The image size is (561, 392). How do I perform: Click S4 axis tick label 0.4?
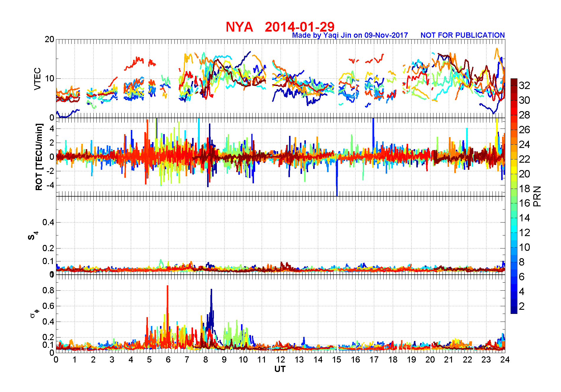click(x=48, y=222)
